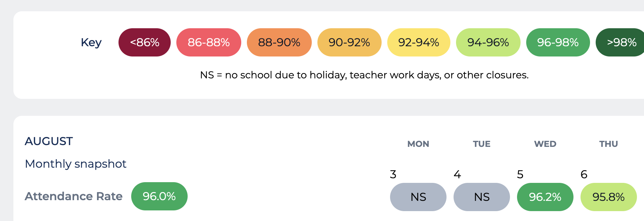Click the AUGUST month heading
This screenshot has width=644, height=221.
pos(49,141)
